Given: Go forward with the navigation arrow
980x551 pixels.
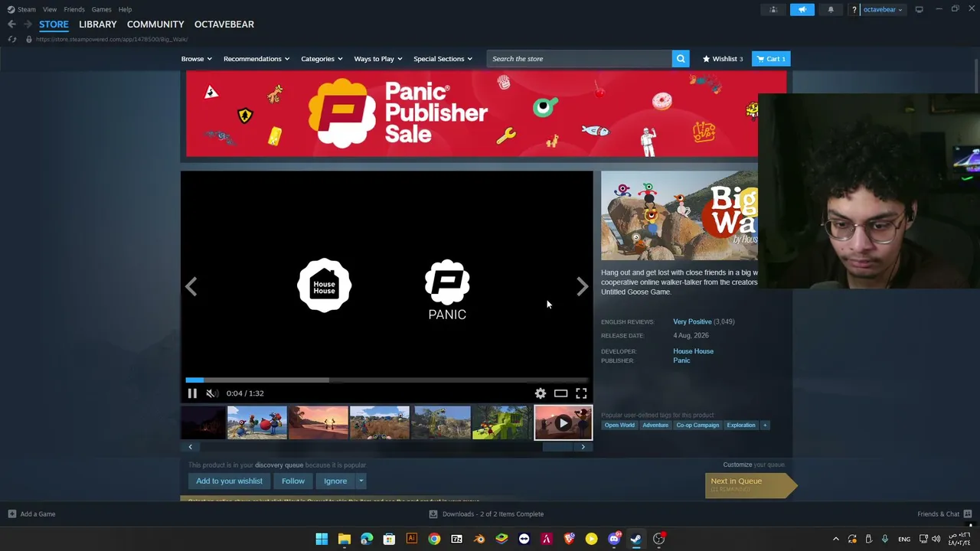Looking at the screenshot, I should click(27, 24).
